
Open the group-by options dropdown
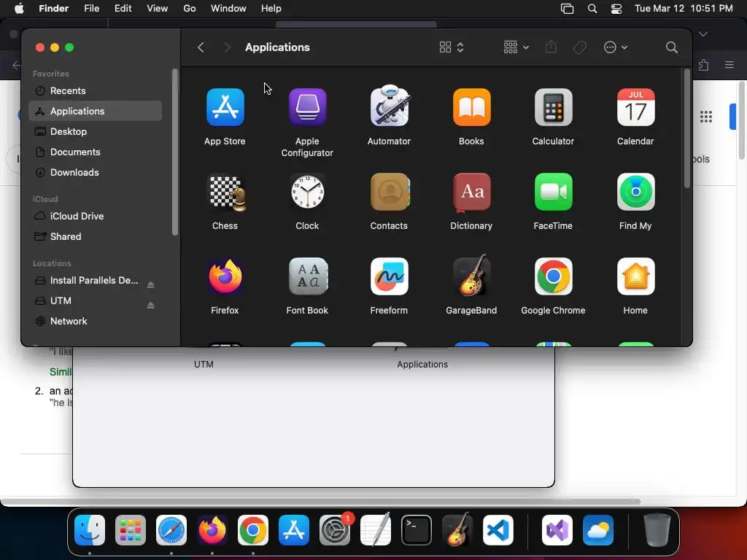[x=516, y=47]
